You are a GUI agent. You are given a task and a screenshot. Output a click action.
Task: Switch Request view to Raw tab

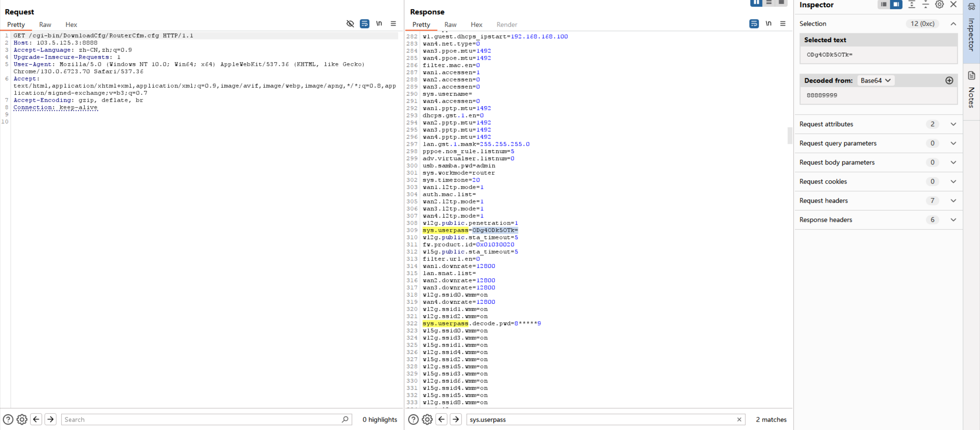coord(45,24)
